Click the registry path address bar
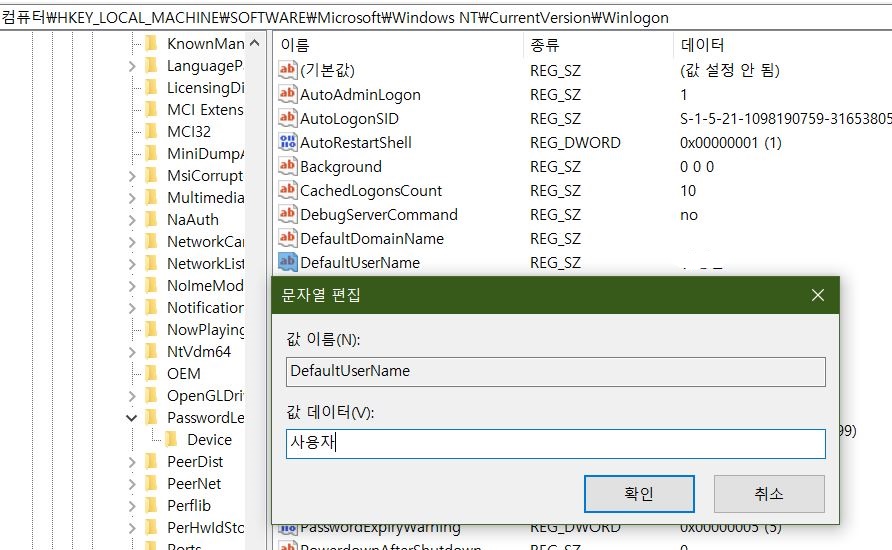Image resolution: width=892 pixels, height=550 pixels. pyautogui.click(x=446, y=18)
